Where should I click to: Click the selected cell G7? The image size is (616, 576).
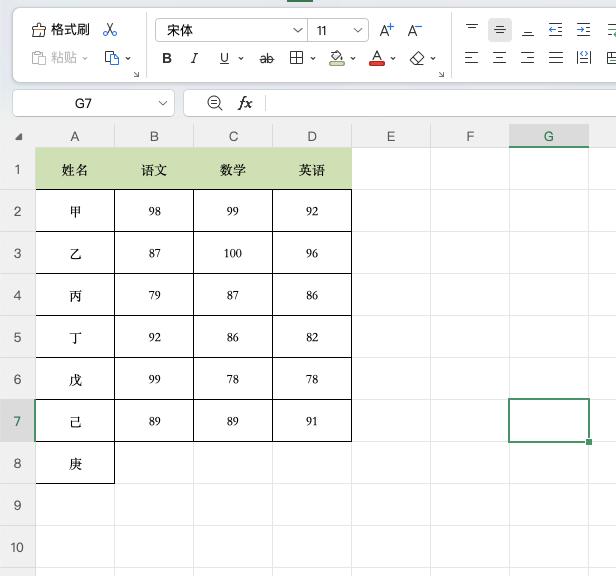pos(548,420)
